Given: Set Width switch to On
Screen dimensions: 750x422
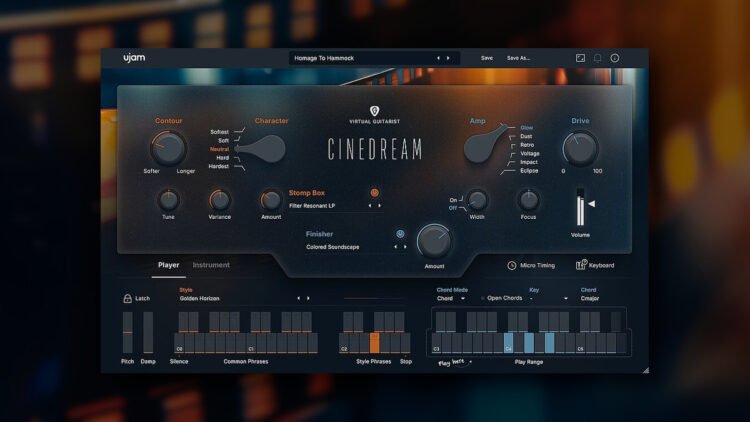Looking at the screenshot, I should point(453,200).
